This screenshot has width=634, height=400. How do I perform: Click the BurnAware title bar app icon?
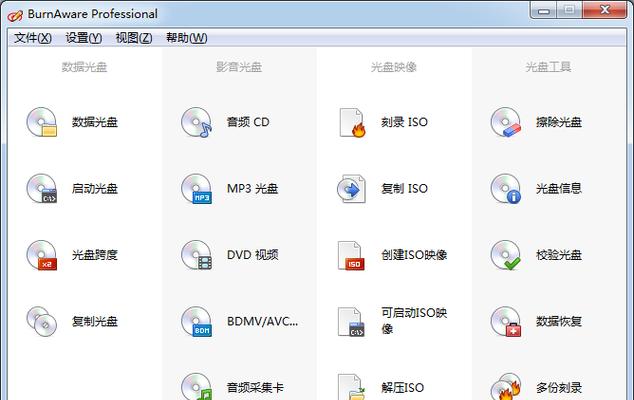15,15
